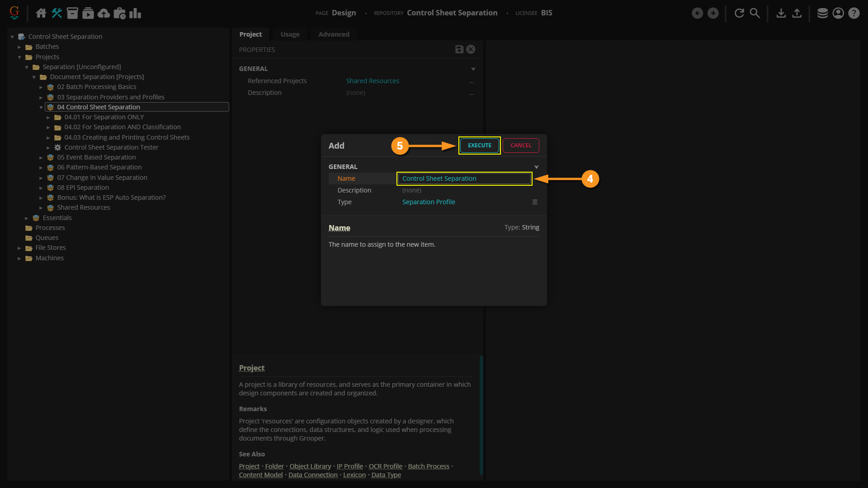
Task: Open the help question mark icon
Action: (854, 13)
